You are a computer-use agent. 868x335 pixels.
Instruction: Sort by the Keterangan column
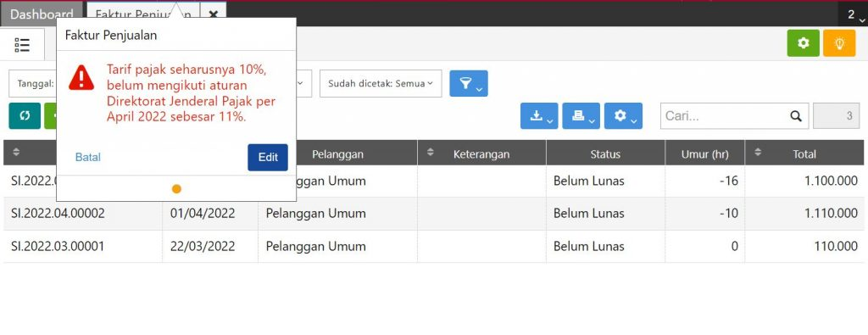pos(481,154)
